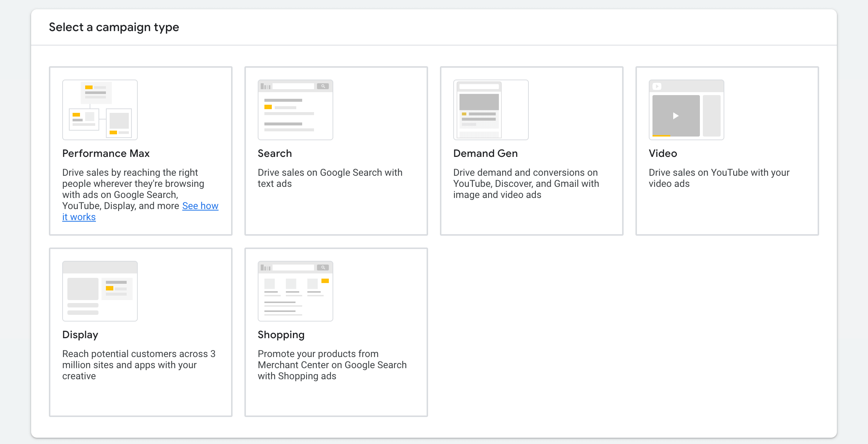The image size is (868, 444).
Task: Click the Demand Gen illustration icon
Action: pyautogui.click(x=491, y=110)
